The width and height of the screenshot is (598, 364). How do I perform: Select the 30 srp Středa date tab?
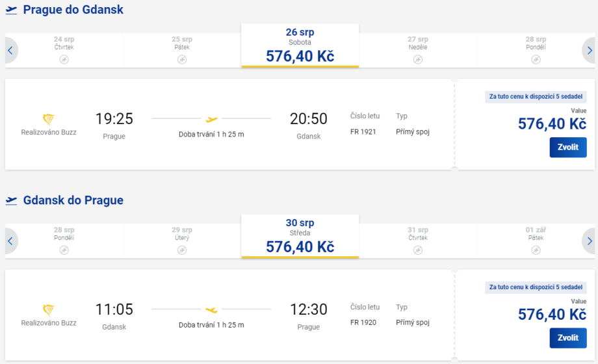click(x=300, y=236)
